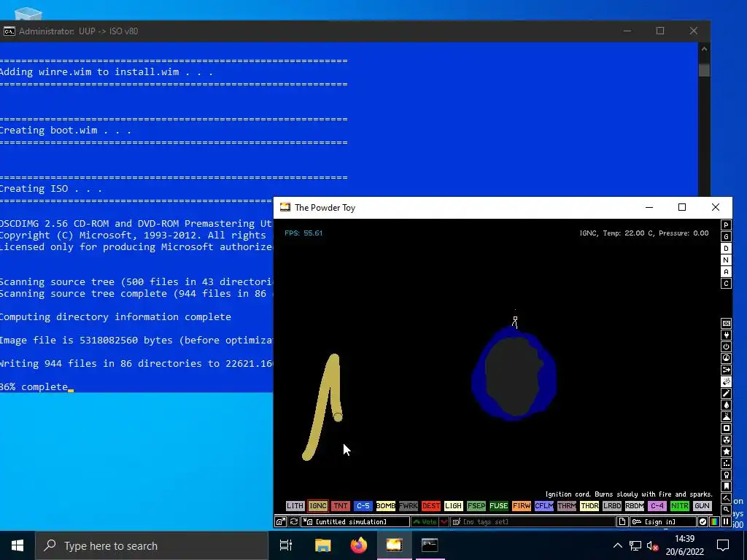Toggle the P quick option

[x=726, y=225]
